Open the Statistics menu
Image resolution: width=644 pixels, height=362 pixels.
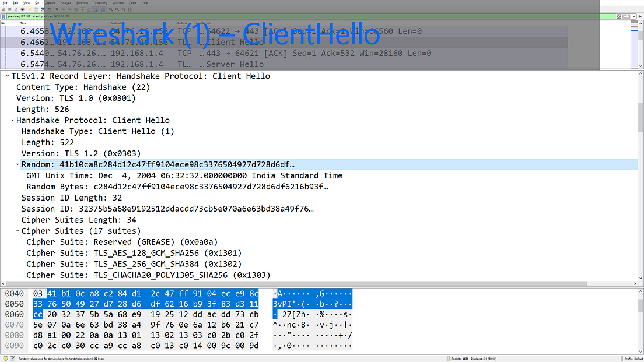[x=82, y=3]
